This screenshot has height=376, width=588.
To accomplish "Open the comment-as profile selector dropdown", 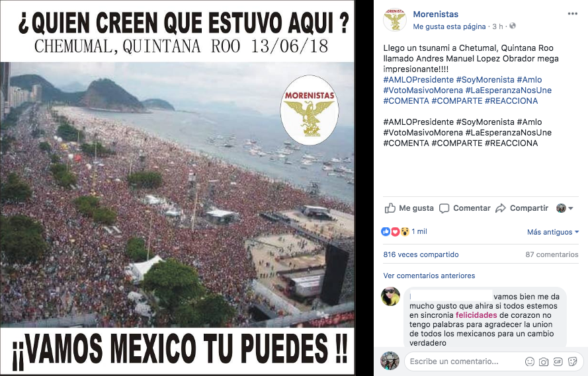I will click(565, 208).
